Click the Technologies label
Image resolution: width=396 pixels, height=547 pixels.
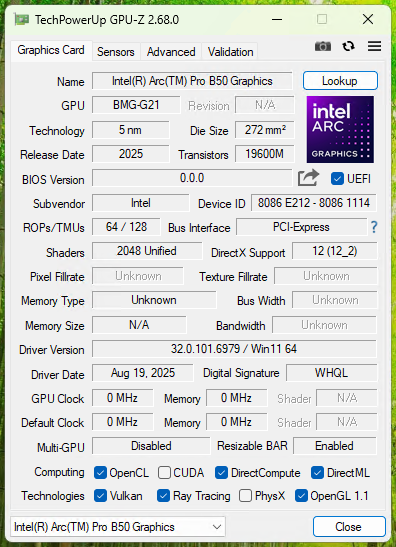(x=53, y=496)
